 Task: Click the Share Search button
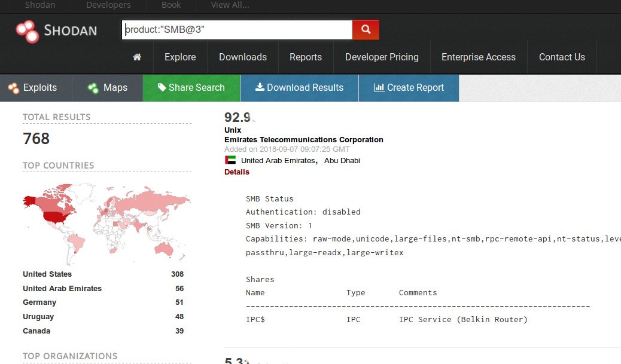(x=191, y=88)
